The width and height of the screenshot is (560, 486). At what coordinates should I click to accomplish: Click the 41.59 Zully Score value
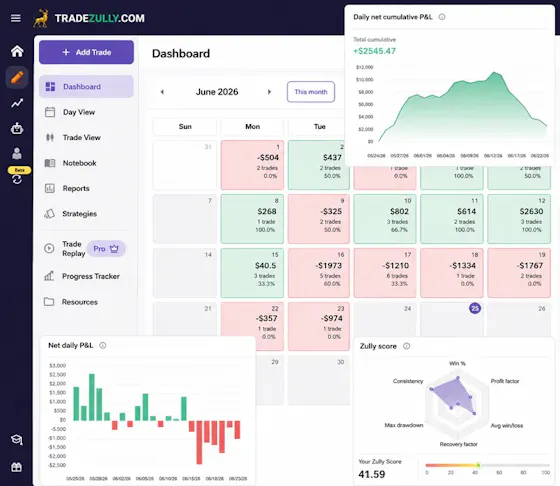(372, 474)
